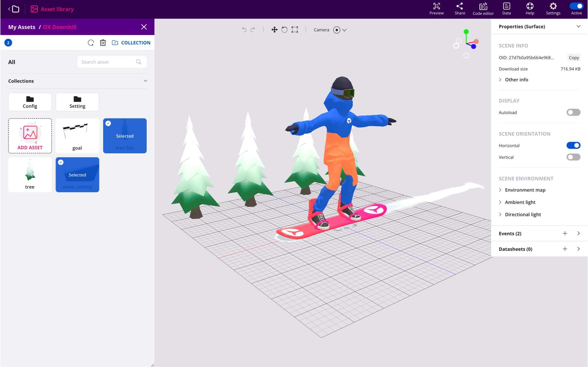This screenshot has width=588, height=367.
Task: Click the COLLECTION button
Action: point(131,43)
